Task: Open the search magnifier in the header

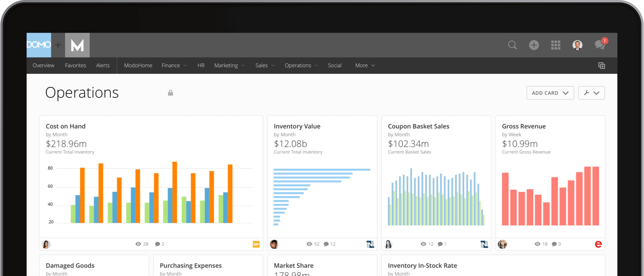Action: point(512,45)
